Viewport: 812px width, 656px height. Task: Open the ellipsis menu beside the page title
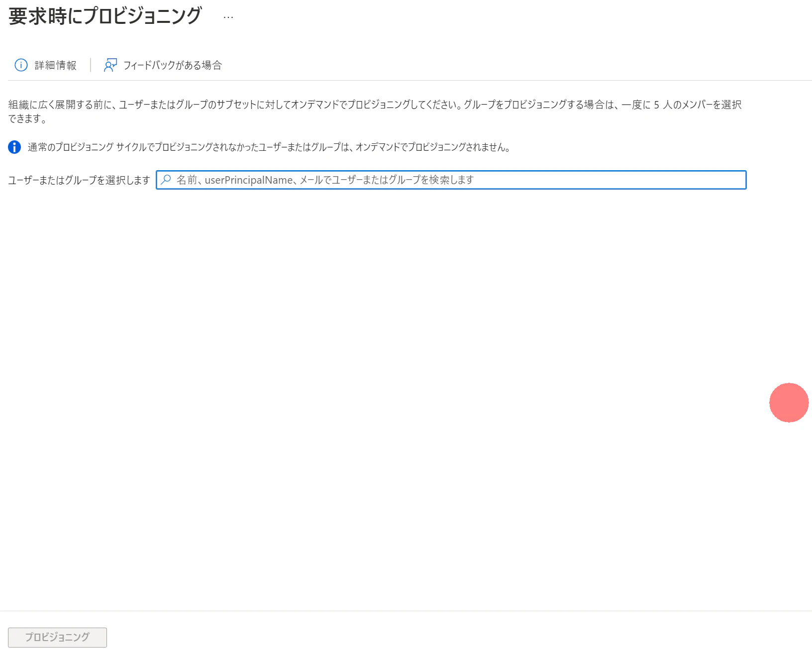tap(228, 18)
